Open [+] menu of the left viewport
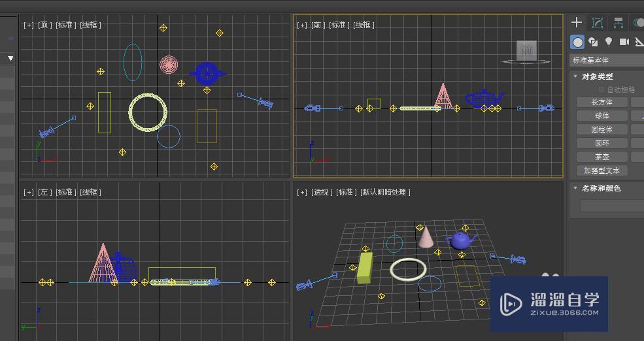 pyautogui.click(x=29, y=192)
